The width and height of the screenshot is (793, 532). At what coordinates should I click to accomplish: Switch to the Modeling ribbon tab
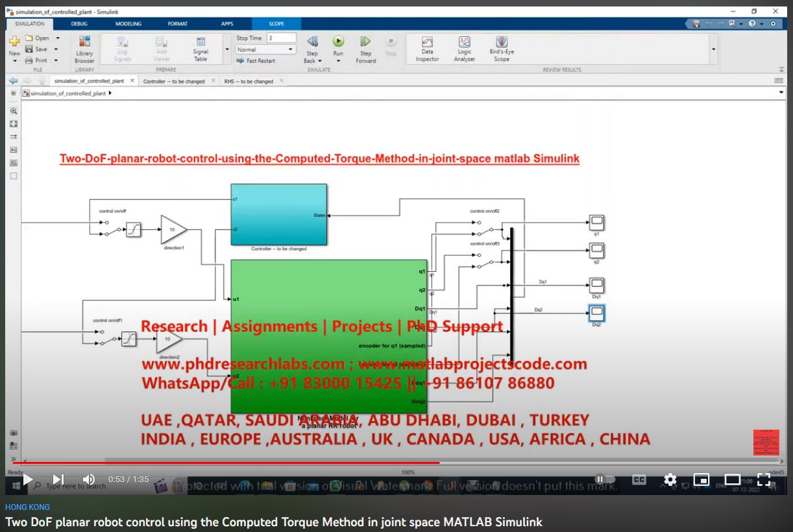pos(128,24)
